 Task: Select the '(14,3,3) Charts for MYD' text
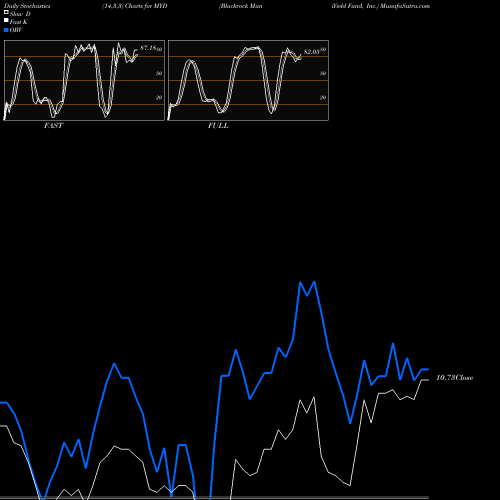click(x=135, y=6)
